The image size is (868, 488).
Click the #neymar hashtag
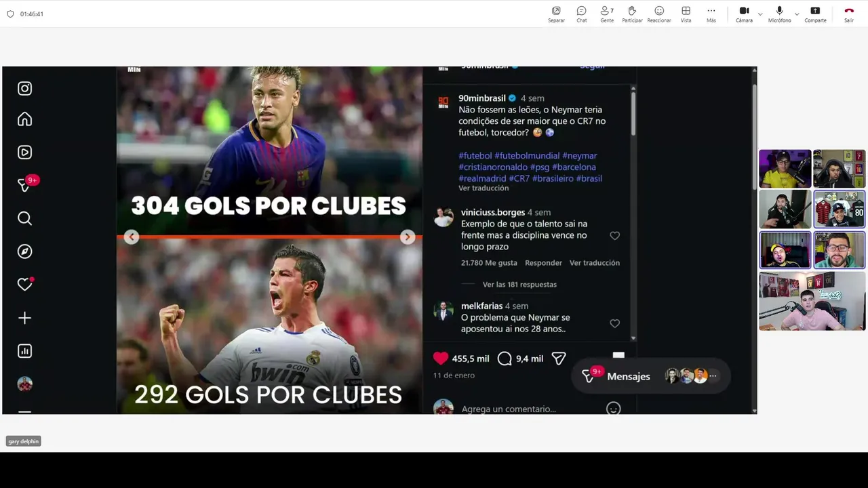(x=580, y=156)
